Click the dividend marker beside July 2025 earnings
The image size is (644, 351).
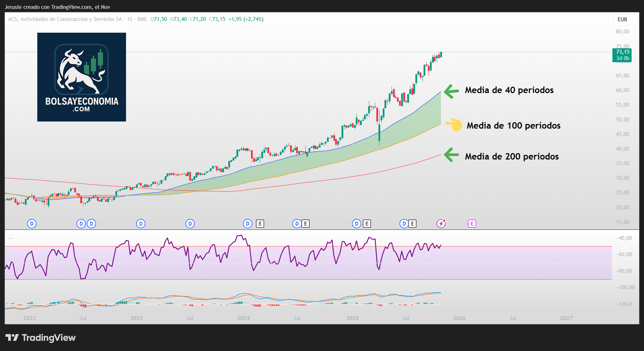404,223
